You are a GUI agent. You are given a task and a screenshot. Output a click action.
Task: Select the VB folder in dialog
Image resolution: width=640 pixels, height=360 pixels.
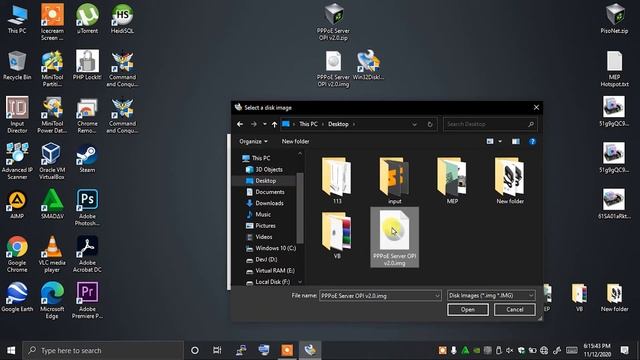[337, 235]
